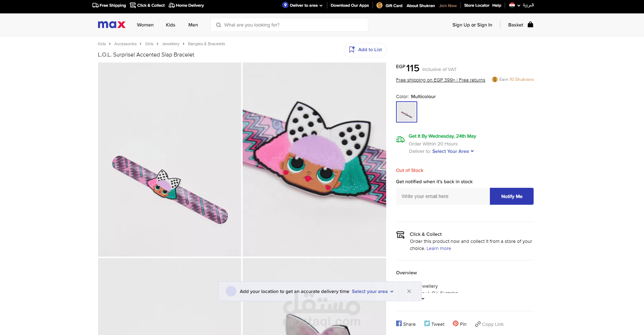Viewport: 644px width, 335px height.
Task: Open the close-up bracelet product image
Action: point(314,159)
